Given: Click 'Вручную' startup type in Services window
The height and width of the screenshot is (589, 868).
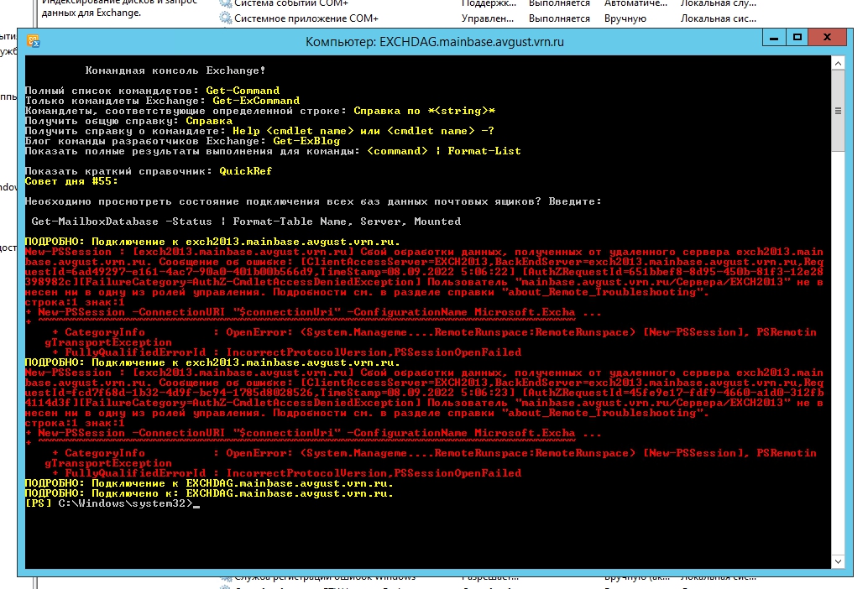Looking at the screenshot, I should click(x=625, y=18).
